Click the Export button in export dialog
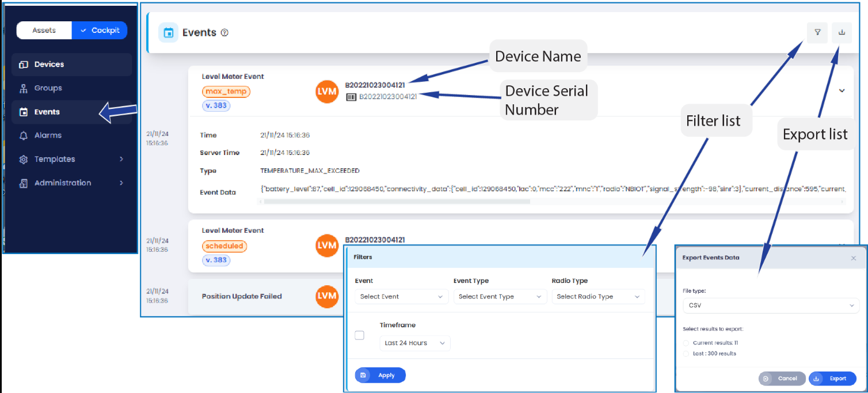The image size is (868, 393). click(832, 379)
